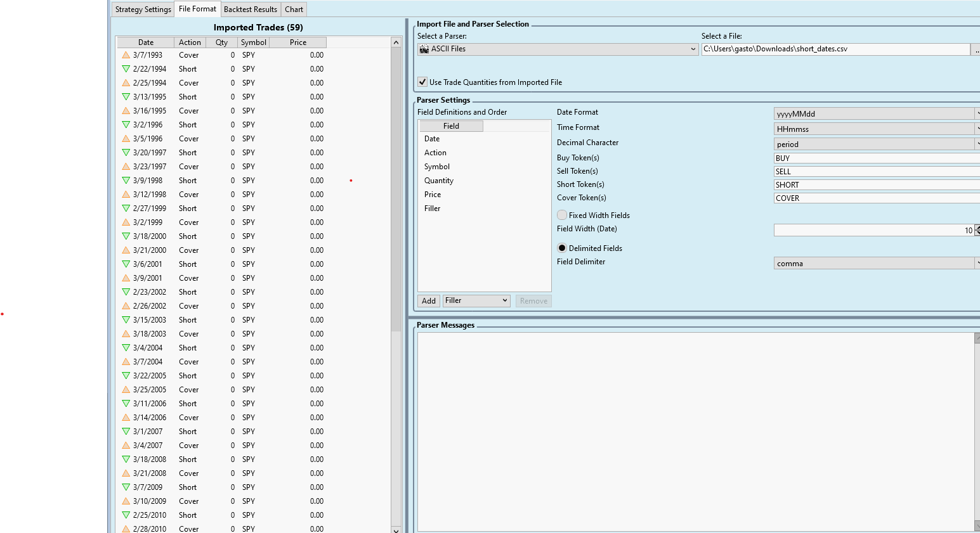Sort trades by the Price column header
Screen dimensions: 980x533
[x=298, y=42]
